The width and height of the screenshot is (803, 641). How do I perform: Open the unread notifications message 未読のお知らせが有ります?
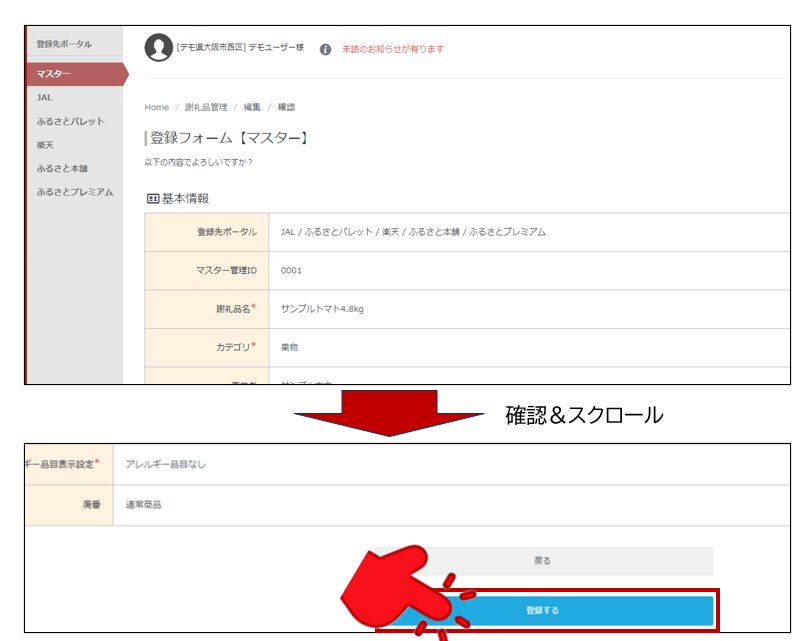pos(392,49)
